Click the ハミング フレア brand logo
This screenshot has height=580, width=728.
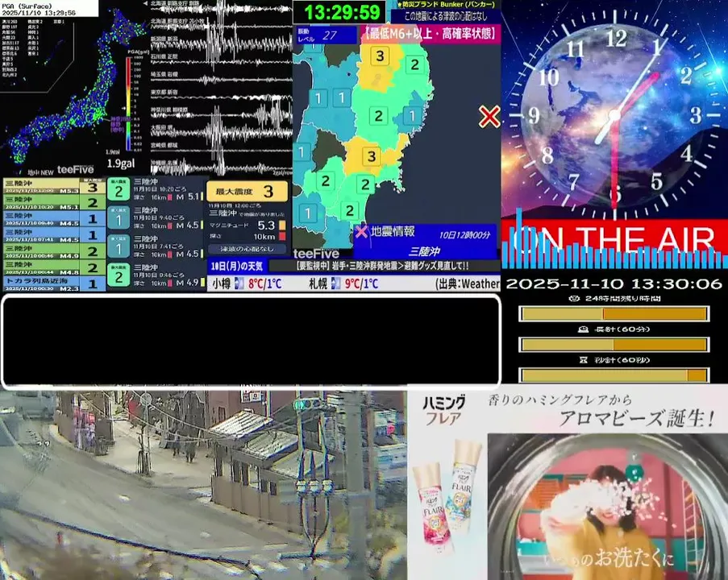pos(443,411)
